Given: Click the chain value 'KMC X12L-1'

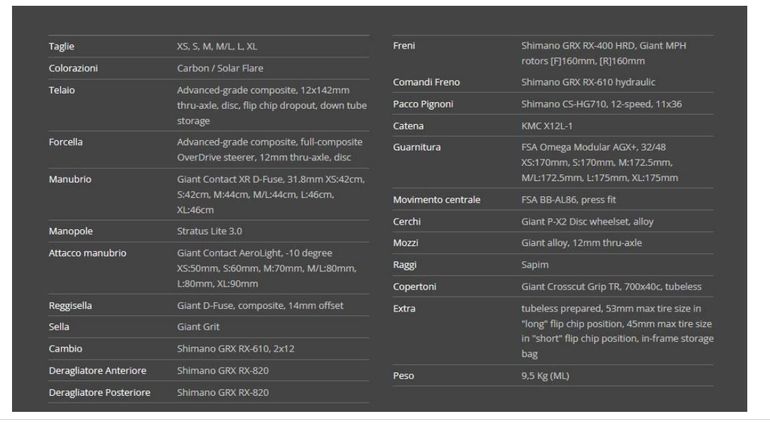Looking at the screenshot, I should [x=547, y=126].
